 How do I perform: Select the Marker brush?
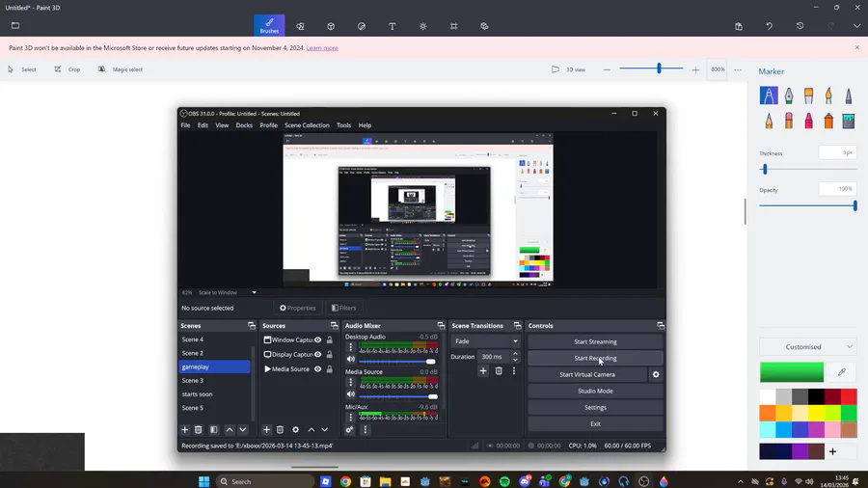769,95
